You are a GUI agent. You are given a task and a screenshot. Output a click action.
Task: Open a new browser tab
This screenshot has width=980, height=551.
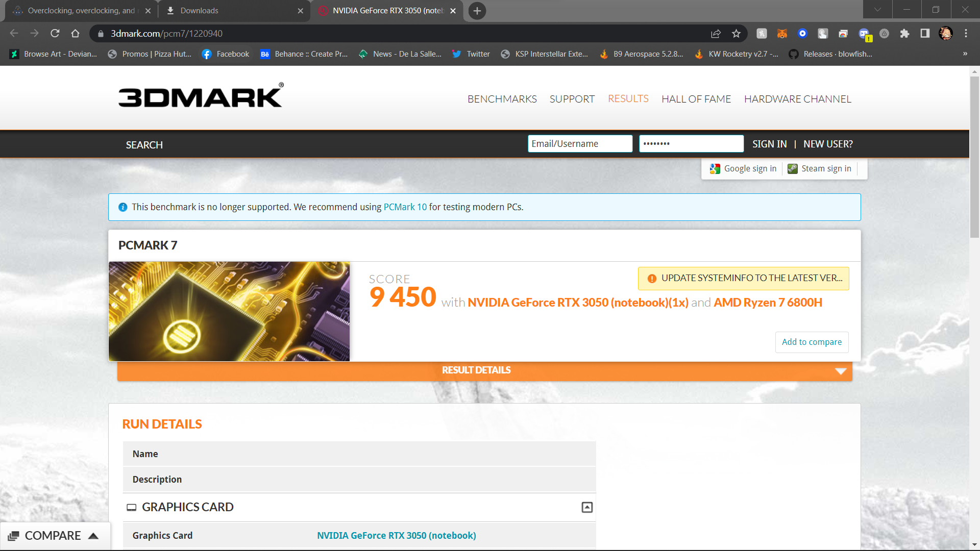tap(477, 11)
